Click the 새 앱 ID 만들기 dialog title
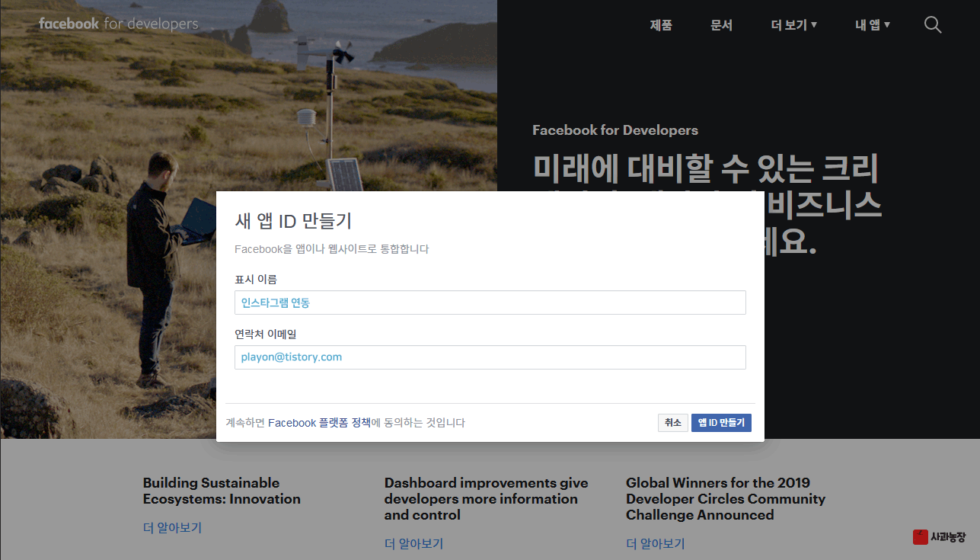This screenshot has height=560, width=980. tap(293, 222)
